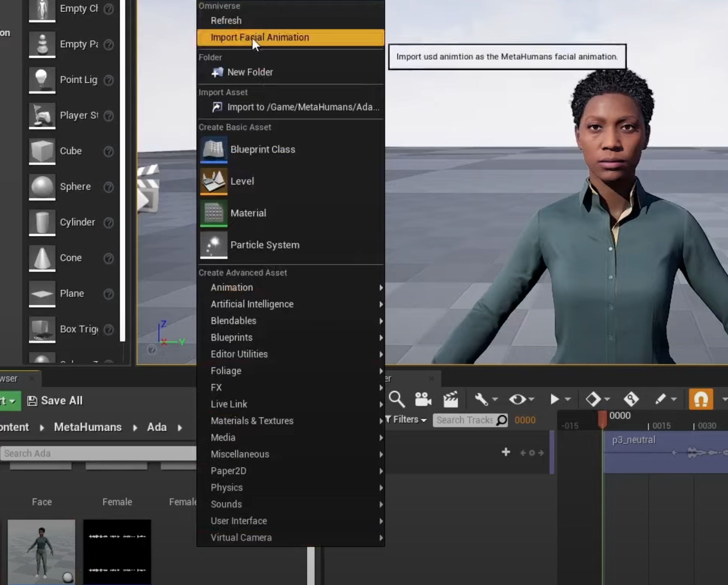Open the Filters dropdown in Sequencer
This screenshot has height=585, width=728.
(x=406, y=420)
